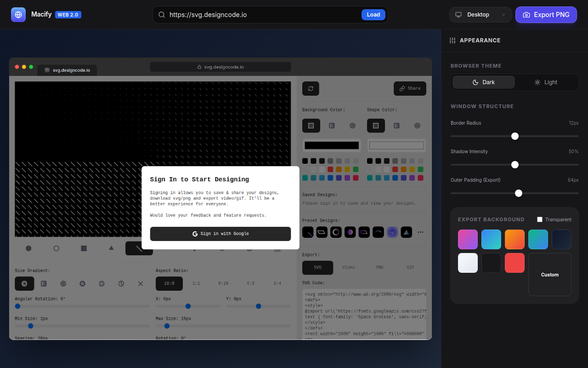Set Background Color to radial gradient mode
The image size is (588, 368).
(352, 126)
